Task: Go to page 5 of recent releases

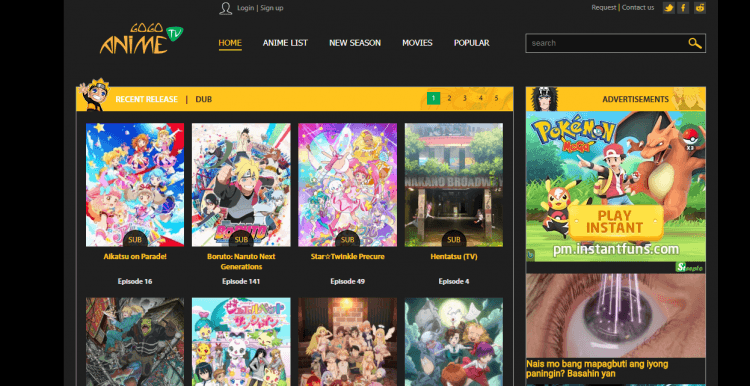Action: (x=496, y=99)
